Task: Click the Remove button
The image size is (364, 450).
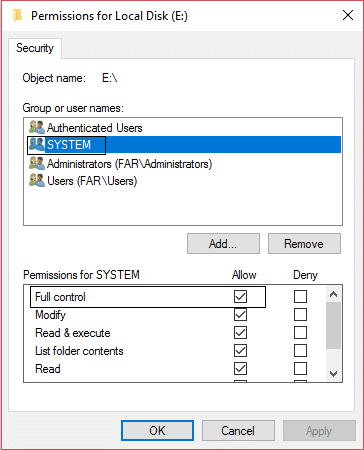Action: coord(304,244)
